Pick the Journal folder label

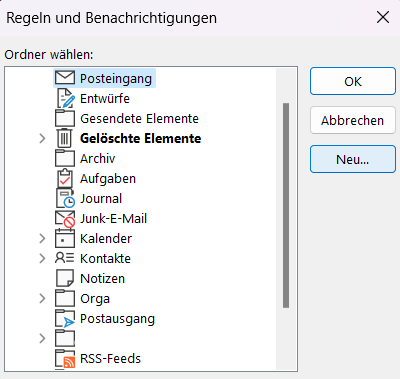pos(101,198)
